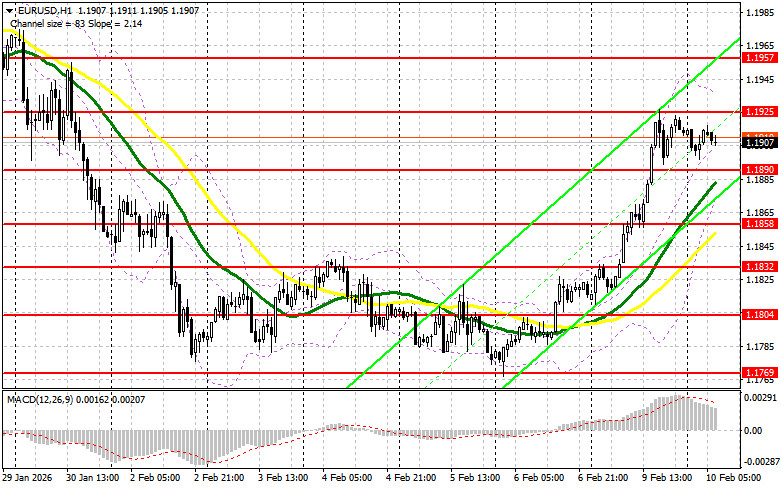Viewport: 781px width, 489px height.
Task: Select the 1.1832 red price level label
Action: (760, 267)
